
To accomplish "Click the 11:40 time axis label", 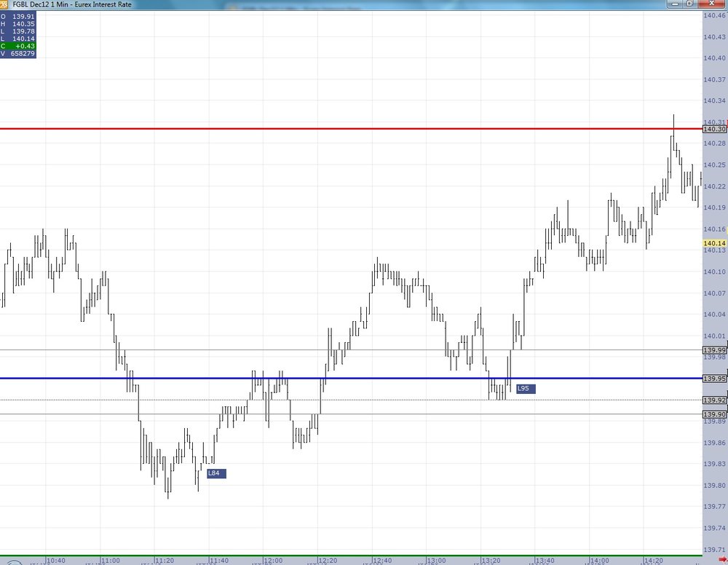I will (218, 561).
